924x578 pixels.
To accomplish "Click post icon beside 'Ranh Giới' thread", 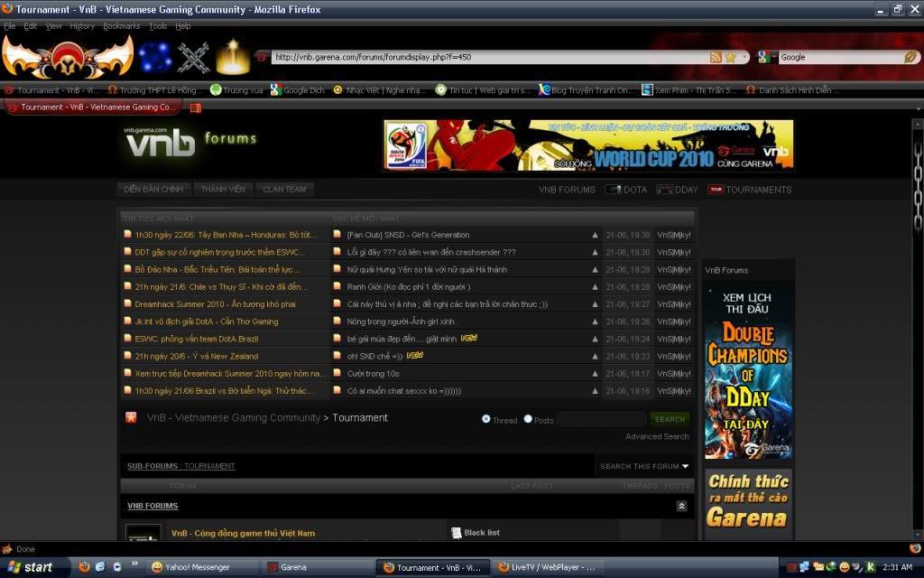I will click(x=337, y=286).
